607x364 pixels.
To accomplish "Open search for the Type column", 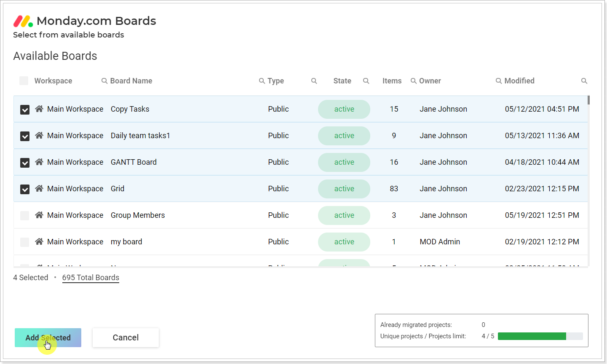I will [262, 80].
